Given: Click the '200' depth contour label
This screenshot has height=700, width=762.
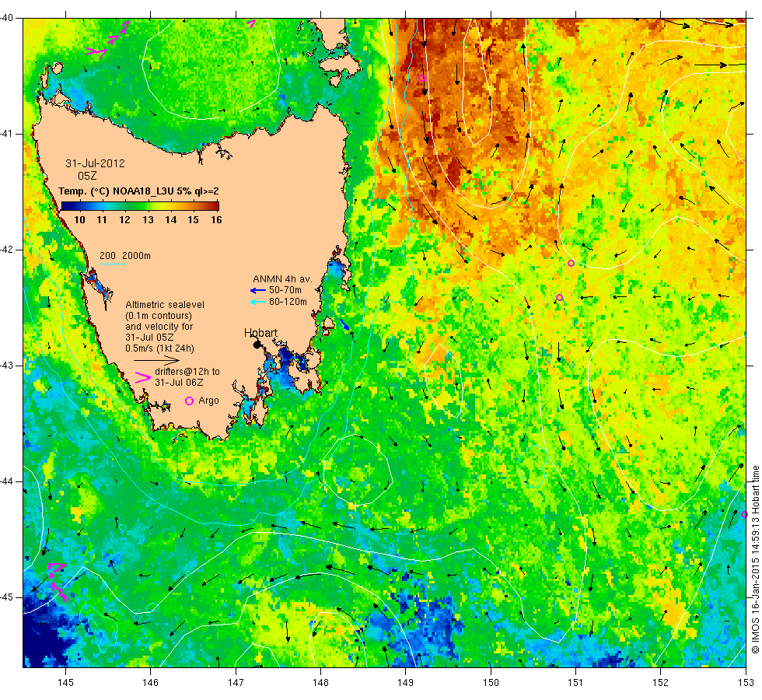Looking at the screenshot, I should (x=107, y=256).
